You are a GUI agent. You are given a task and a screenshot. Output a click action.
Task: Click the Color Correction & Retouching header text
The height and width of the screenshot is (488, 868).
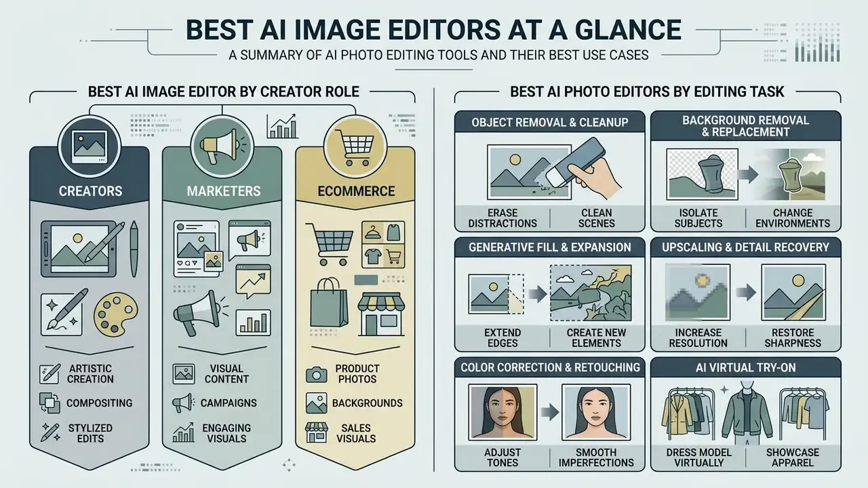point(550,367)
